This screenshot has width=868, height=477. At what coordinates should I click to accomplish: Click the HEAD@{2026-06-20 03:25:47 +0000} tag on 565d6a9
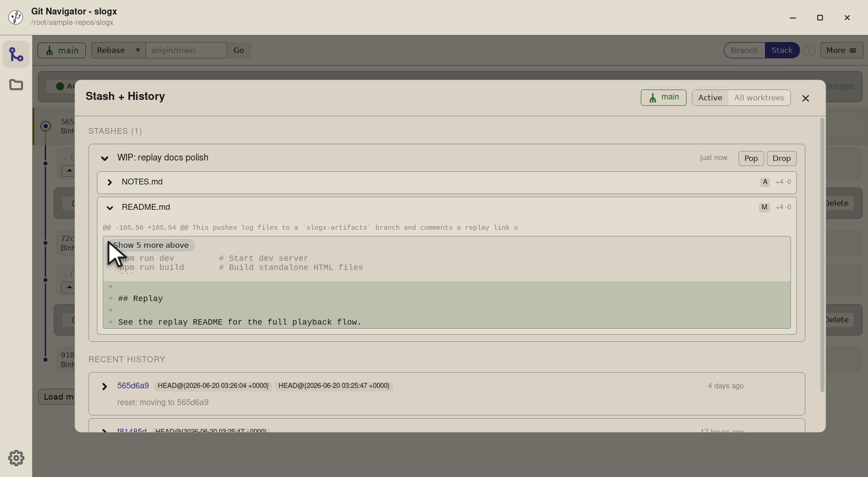click(334, 386)
